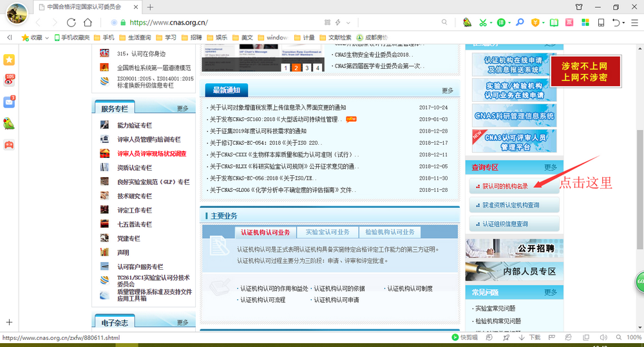Open the shield icon dropdown arrow
644x347 pixels.
pyautogui.click(x=543, y=23)
